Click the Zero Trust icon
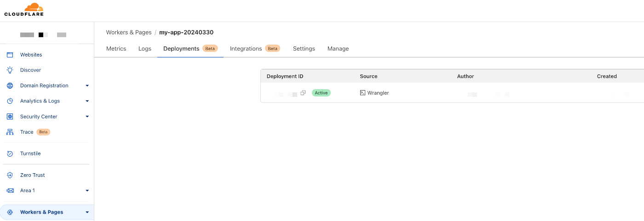Screen dimensions: 644x221 10,175
